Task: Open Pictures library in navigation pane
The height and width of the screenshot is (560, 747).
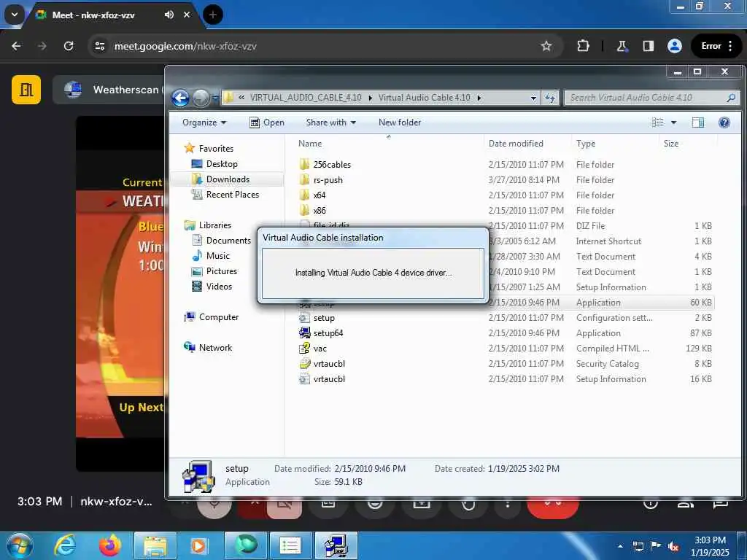Action: coord(214,271)
